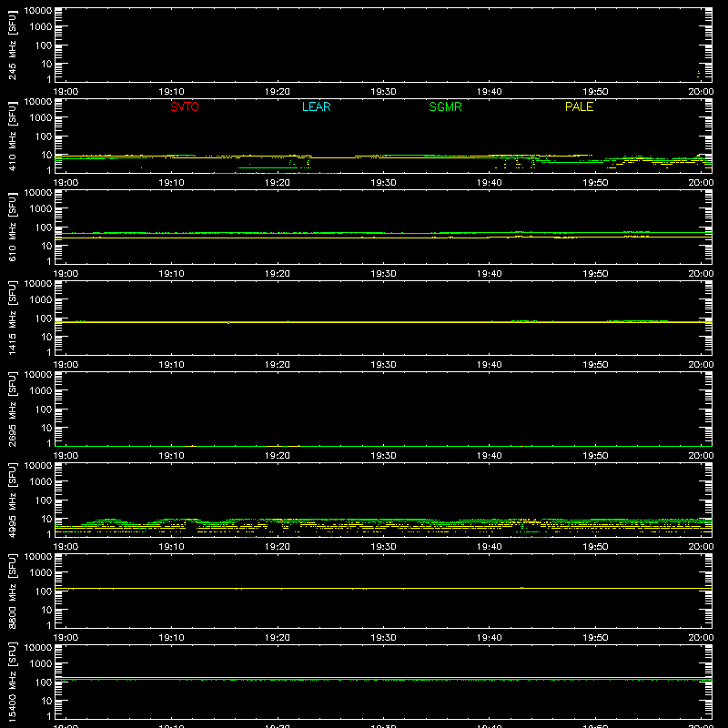Select 19:10 time label under 2695 MHz plot
Image resolution: width=728 pixels, height=728 pixels.
tap(171, 456)
